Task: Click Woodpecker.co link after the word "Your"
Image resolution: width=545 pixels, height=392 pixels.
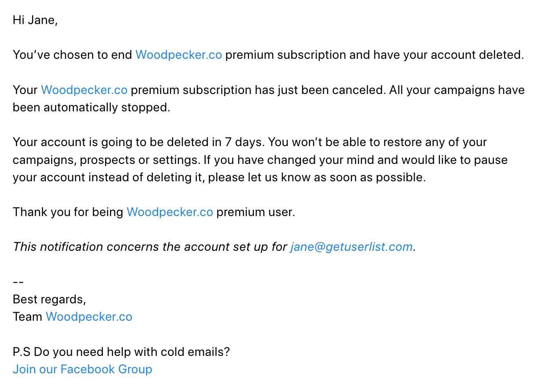Action: coord(84,90)
